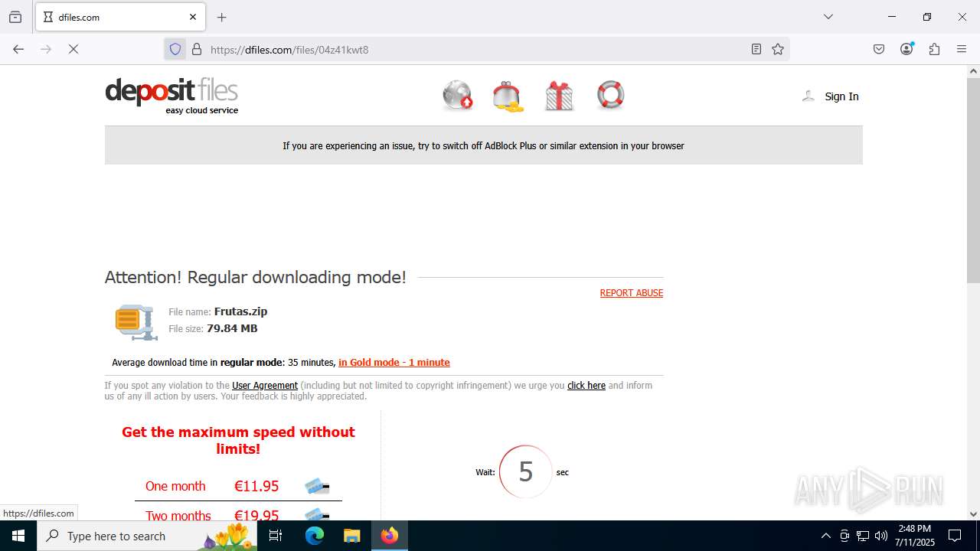Click the browser back arrow

tap(18, 49)
